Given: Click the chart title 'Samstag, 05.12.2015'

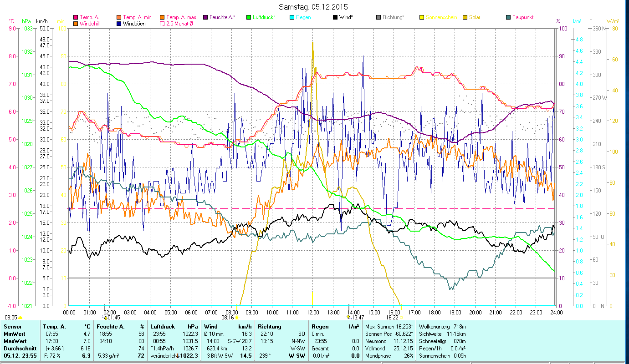Looking at the screenshot, I should (x=312, y=7).
